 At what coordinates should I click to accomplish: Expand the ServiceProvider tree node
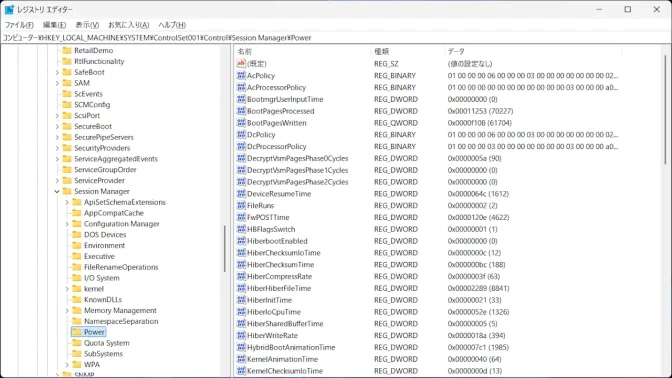click(x=57, y=180)
